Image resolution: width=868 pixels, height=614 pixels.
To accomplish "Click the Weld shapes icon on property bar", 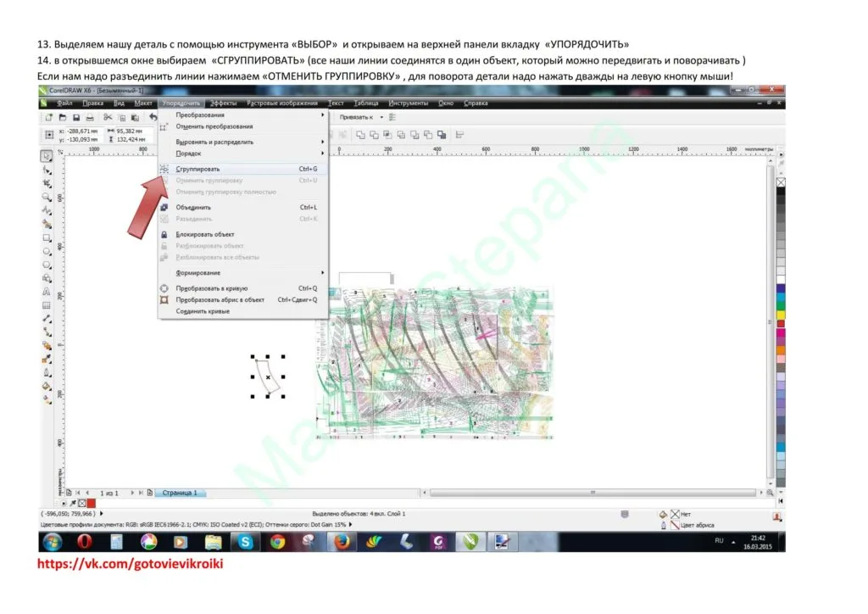I will click(x=360, y=135).
